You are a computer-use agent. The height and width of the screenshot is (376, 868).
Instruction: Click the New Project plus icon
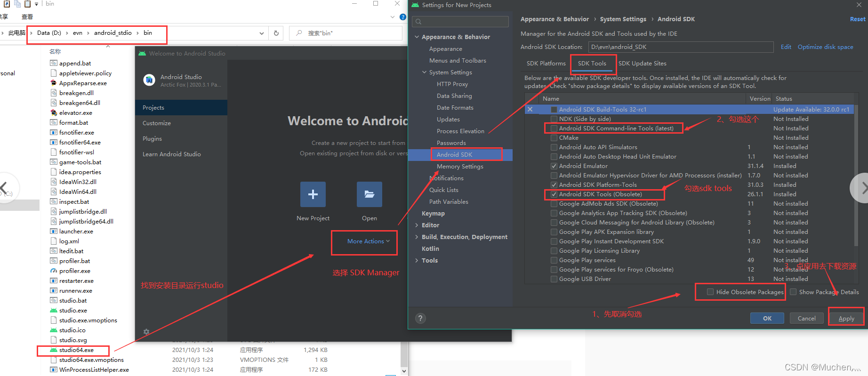click(313, 194)
